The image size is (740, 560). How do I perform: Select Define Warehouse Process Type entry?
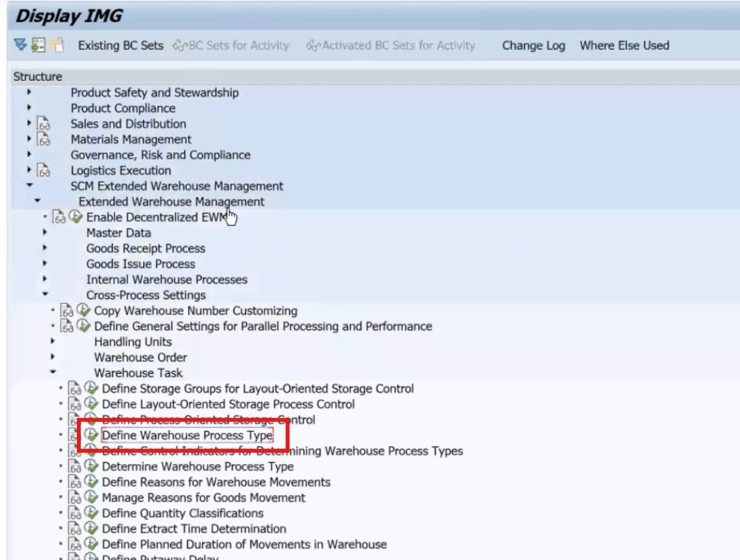[187, 435]
